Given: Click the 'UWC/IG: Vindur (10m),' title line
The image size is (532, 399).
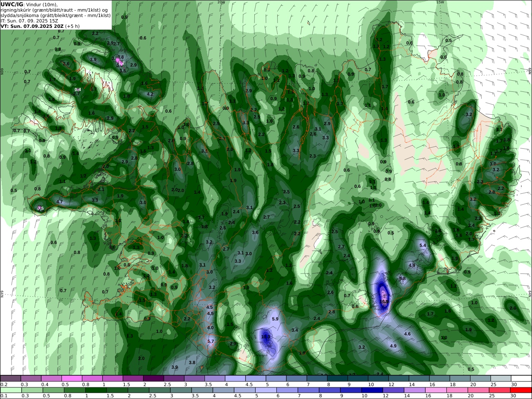Looking at the screenshot, I should click(x=29, y=4).
